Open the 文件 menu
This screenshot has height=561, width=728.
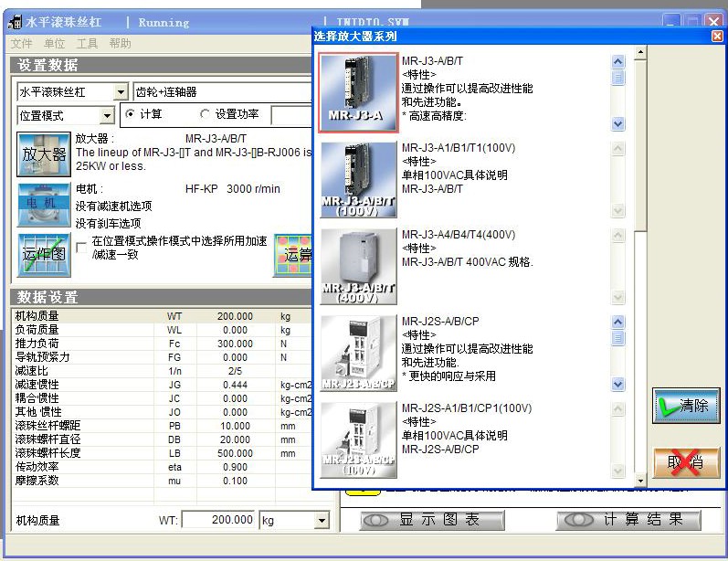pyautogui.click(x=21, y=44)
